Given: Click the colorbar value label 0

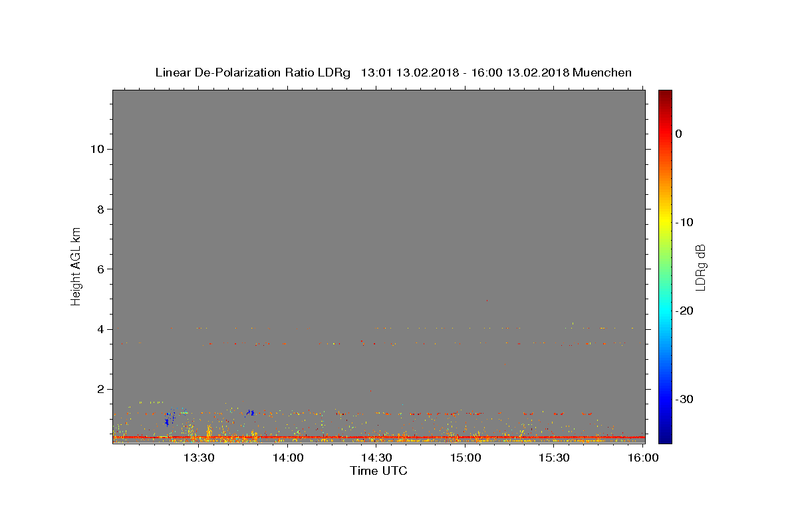Looking at the screenshot, I should (679, 134).
